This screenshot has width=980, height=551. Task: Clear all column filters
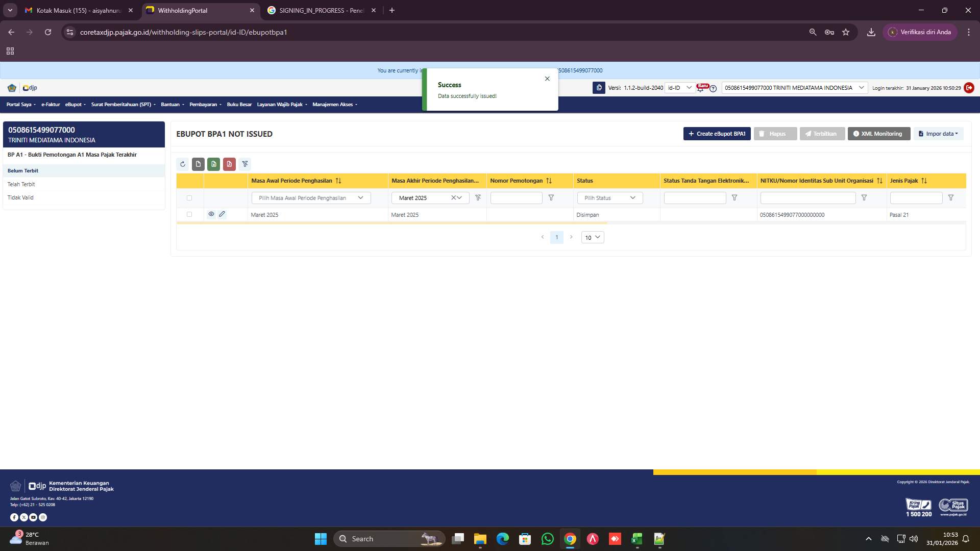[x=246, y=164]
